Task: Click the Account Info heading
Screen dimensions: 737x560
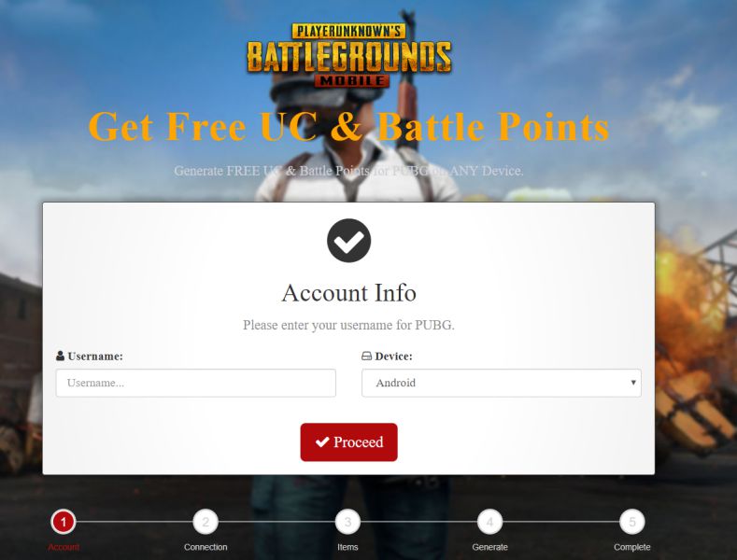Action: click(x=348, y=293)
